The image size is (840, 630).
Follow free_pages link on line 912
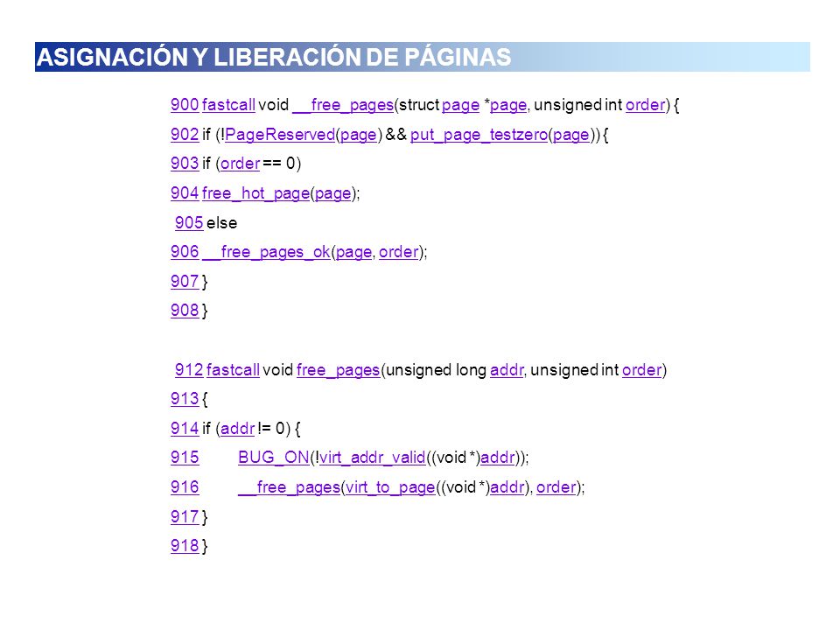coord(338,370)
